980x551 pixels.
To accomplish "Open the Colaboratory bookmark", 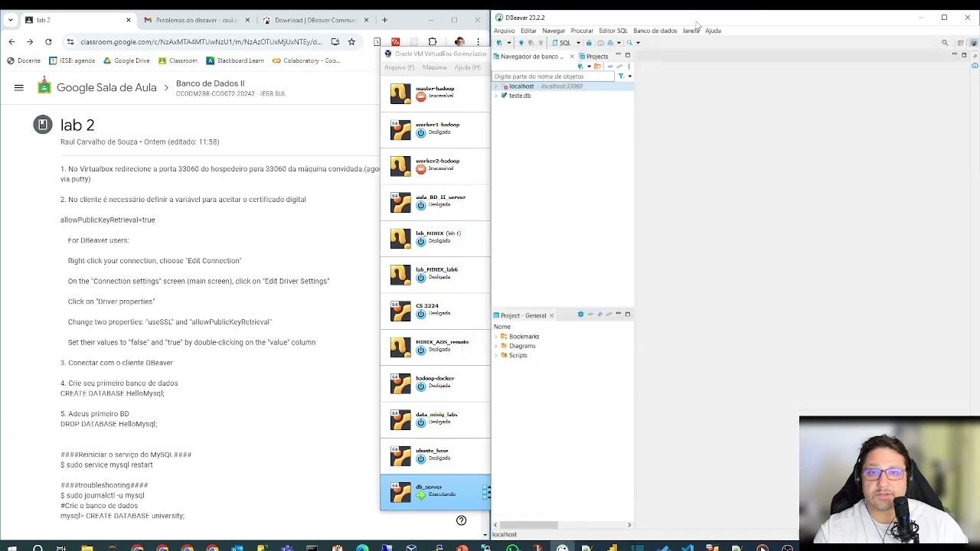I will 305,60.
